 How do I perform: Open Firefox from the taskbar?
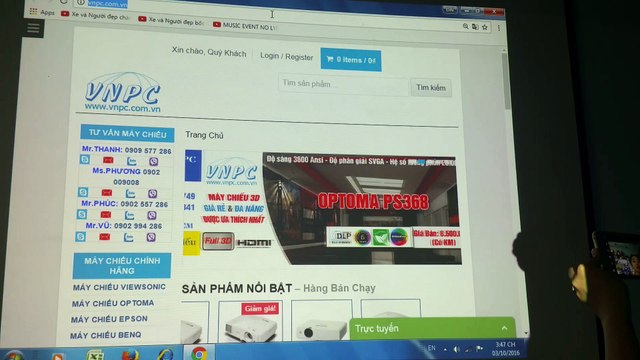point(131,355)
